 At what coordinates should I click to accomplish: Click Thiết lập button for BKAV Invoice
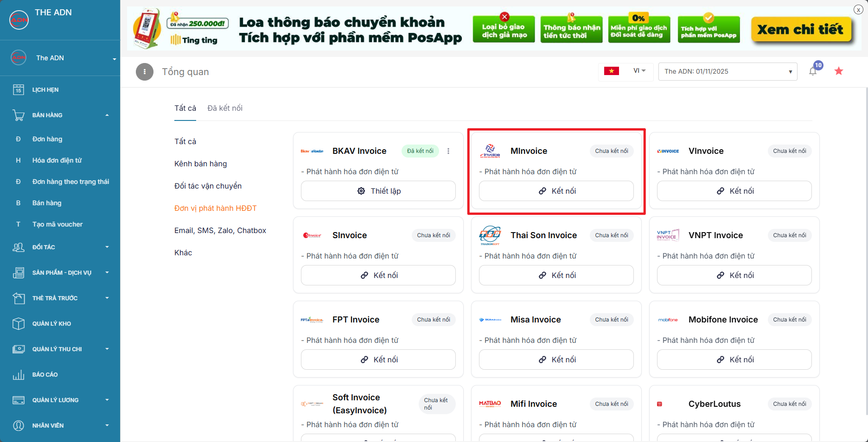[378, 191]
